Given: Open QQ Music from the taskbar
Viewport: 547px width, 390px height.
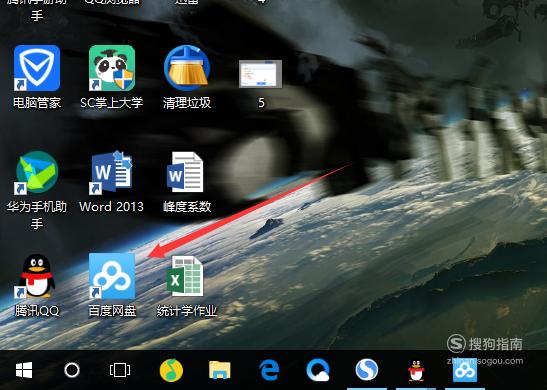Looking at the screenshot, I should [171, 370].
